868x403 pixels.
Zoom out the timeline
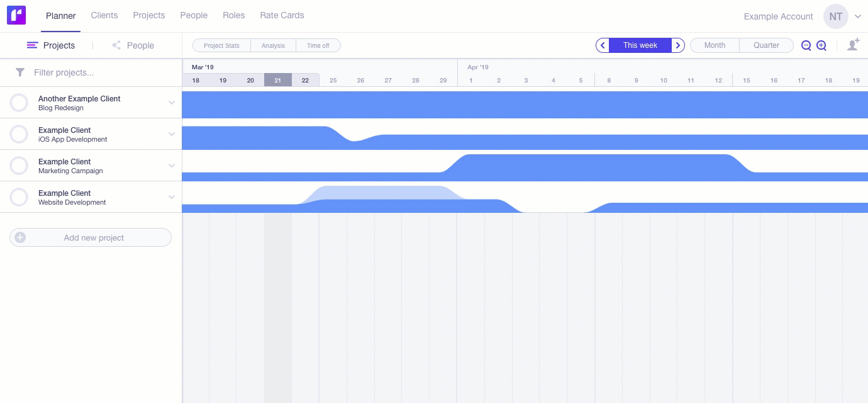[x=806, y=45]
